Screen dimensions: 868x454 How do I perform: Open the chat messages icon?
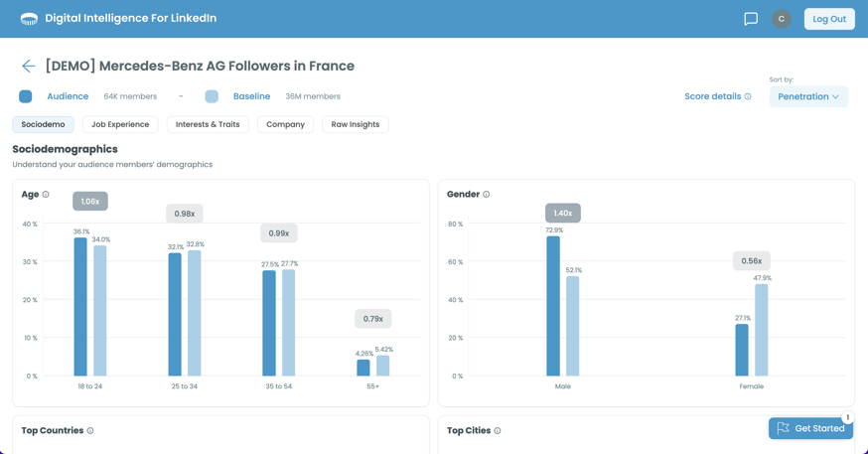[x=751, y=19]
